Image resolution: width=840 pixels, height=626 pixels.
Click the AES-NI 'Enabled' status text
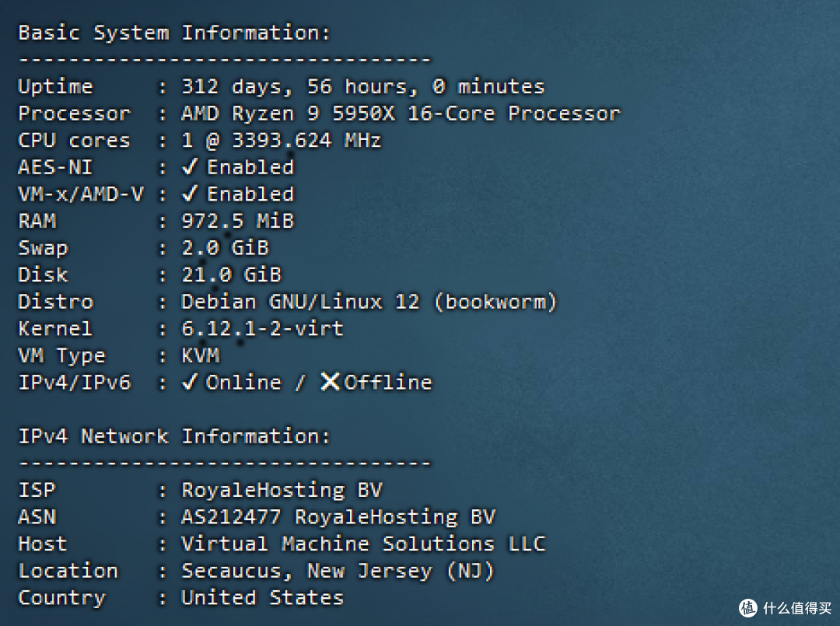pyautogui.click(x=250, y=167)
